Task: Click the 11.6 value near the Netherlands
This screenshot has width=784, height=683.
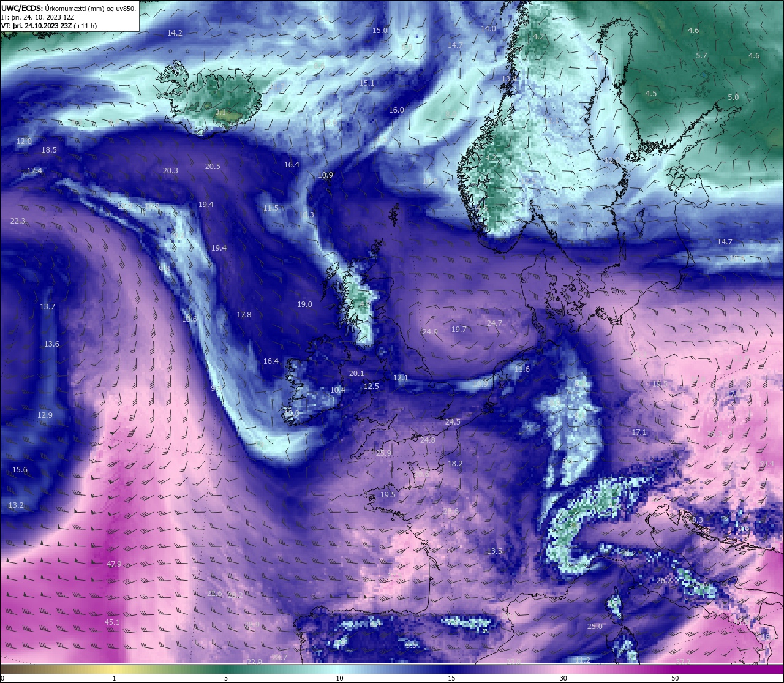Action: pyautogui.click(x=522, y=369)
